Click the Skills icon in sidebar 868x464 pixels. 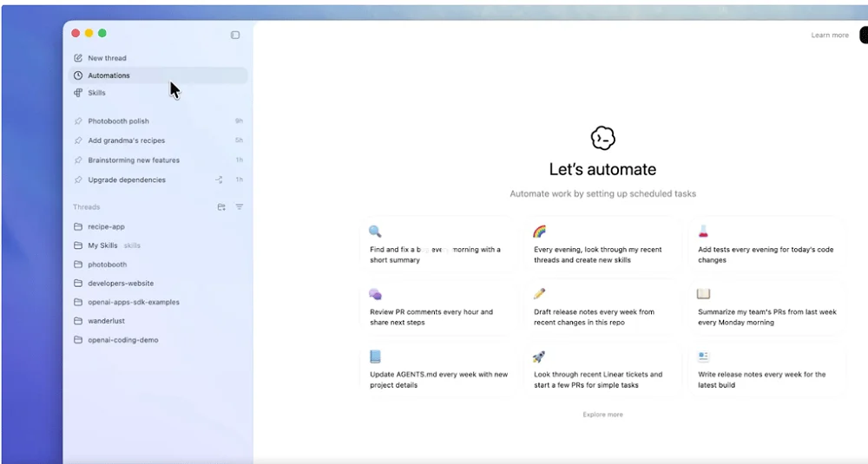coord(78,92)
